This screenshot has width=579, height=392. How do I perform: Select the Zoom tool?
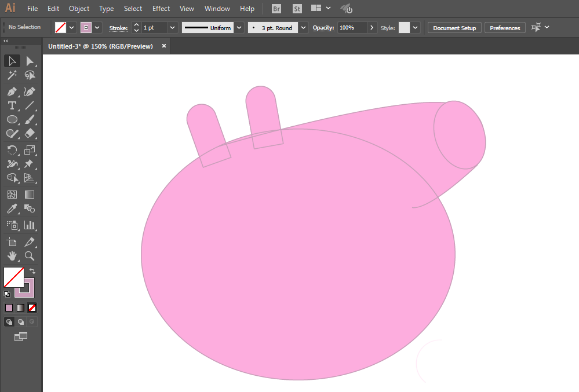pos(30,256)
